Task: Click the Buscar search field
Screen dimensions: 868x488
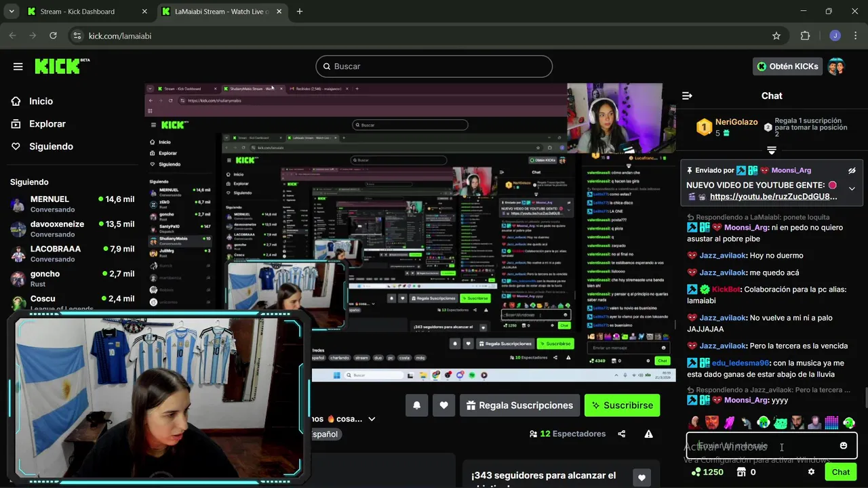Action: coord(434,66)
